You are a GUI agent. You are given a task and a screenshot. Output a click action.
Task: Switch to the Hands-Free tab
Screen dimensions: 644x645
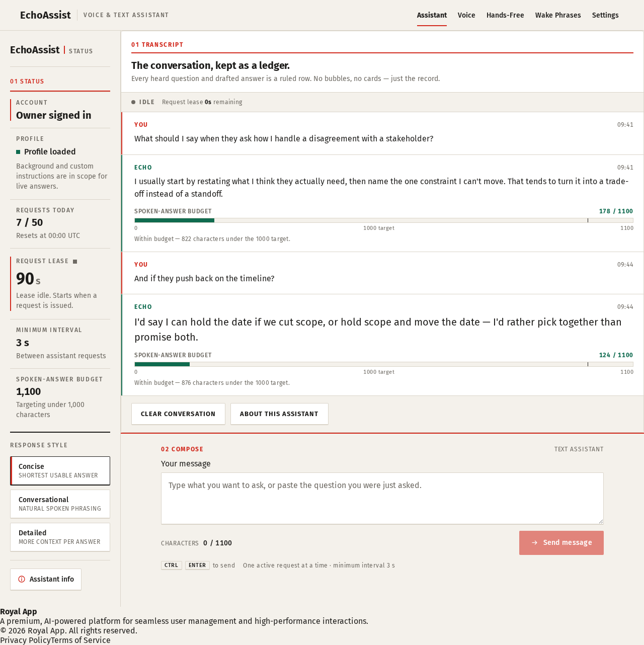(x=505, y=15)
